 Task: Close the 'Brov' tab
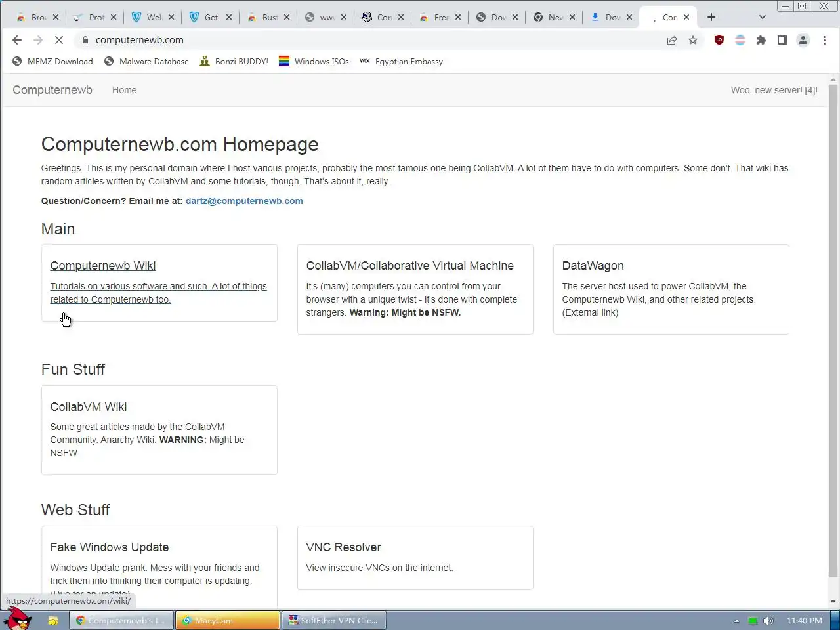(x=56, y=17)
